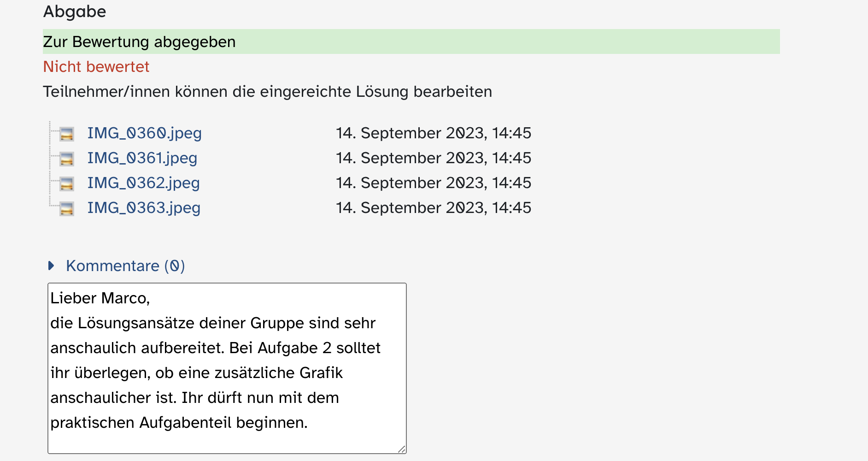Click the Abgabe heading
The width and height of the screenshot is (868, 461).
click(75, 12)
